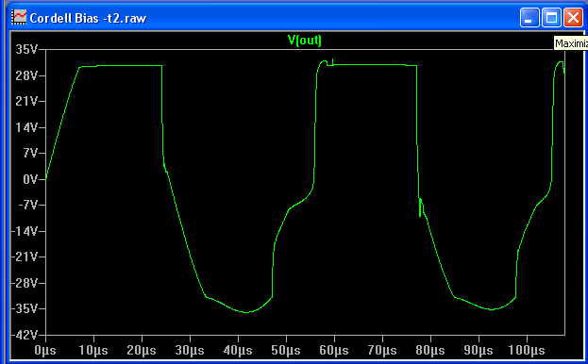Click the 50µs time axis label

click(x=286, y=351)
